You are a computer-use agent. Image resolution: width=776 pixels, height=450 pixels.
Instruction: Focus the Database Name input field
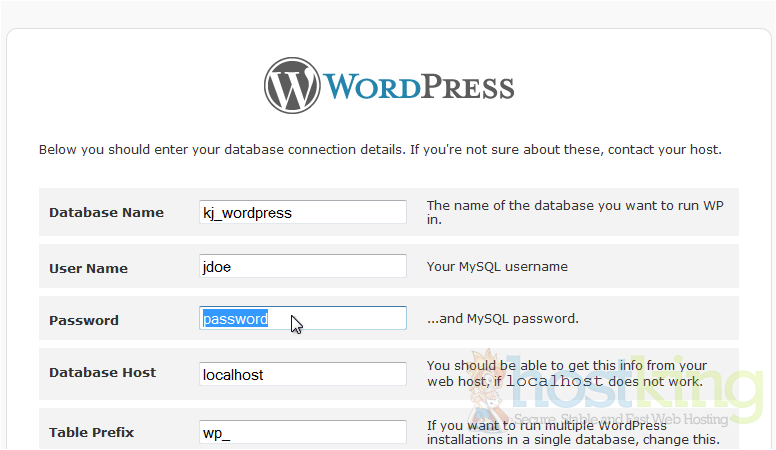[x=303, y=212]
